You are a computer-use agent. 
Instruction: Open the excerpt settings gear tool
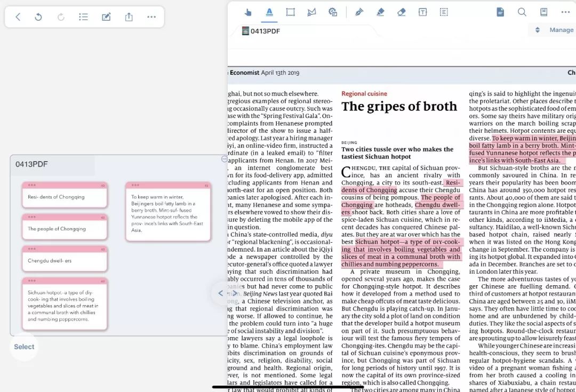click(333, 12)
